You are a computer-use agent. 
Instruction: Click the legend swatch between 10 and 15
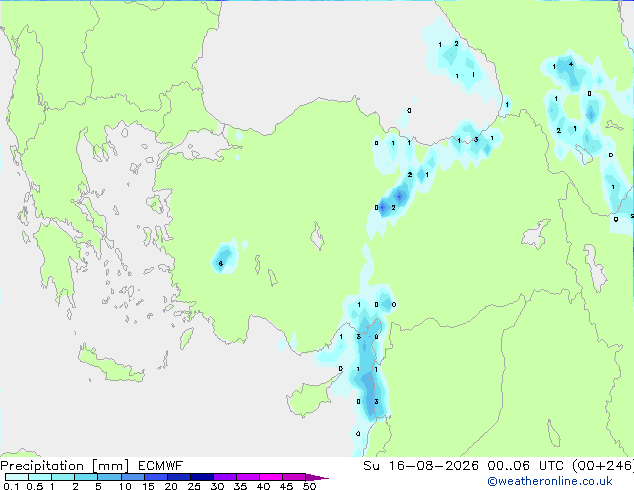[x=132, y=477]
